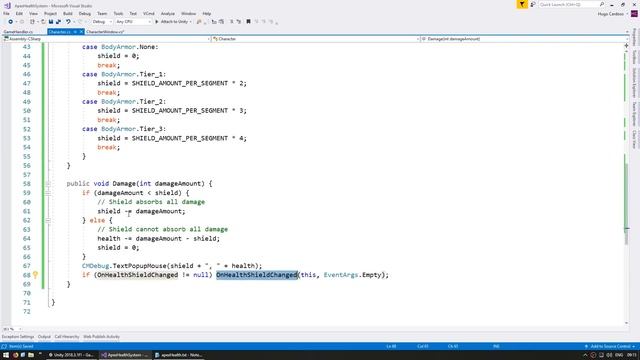Open the Call Hierarchy tab
The width and height of the screenshot is (640, 360).
(67, 337)
